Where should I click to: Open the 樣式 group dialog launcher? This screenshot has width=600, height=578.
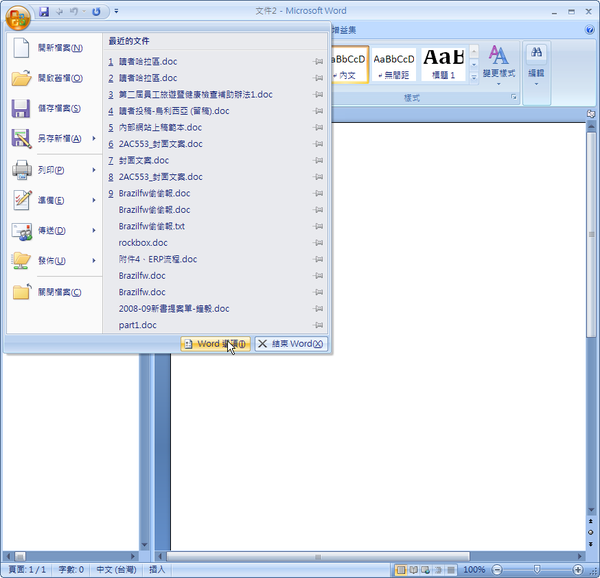514,97
